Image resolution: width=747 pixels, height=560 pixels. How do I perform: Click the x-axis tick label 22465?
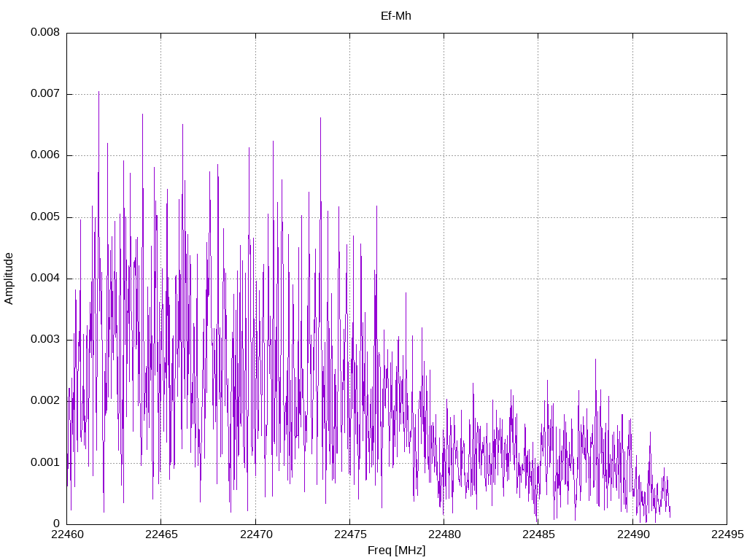(x=161, y=534)
